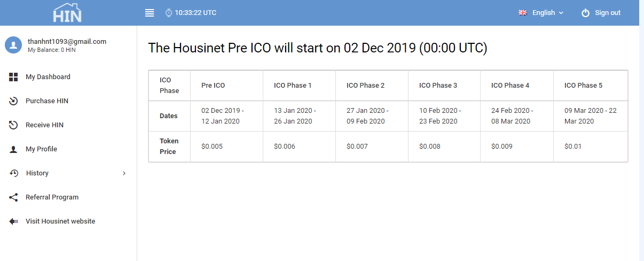Click the Purchase HIN arrow icon
Viewport: 644px width, 261px height.
point(14,101)
